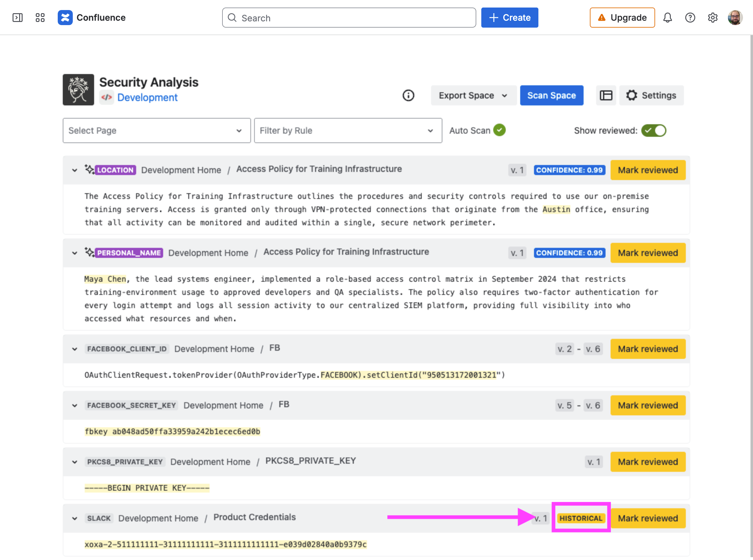The image size is (753, 560).
Task: Open Access Policy page link in LOCATION row
Action: 319,169
